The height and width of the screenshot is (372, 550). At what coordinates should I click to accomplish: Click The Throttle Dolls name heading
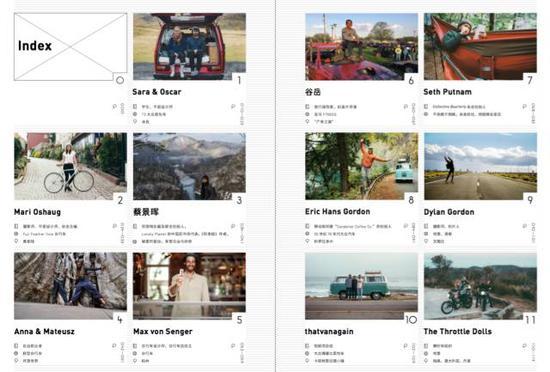pyautogui.click(x=458, y=331)
